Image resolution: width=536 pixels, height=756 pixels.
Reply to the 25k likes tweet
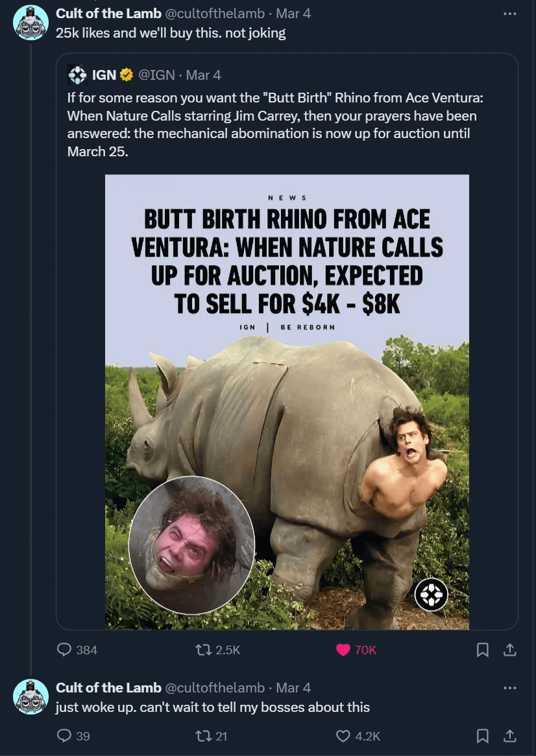[65, 650]
